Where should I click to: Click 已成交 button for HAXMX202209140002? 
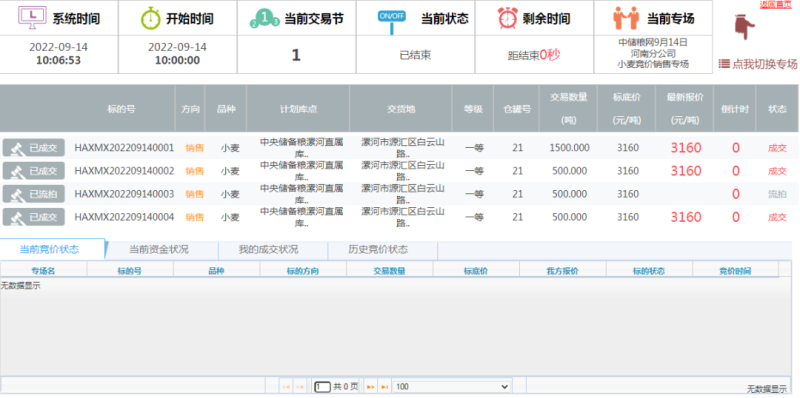(34, 171)
